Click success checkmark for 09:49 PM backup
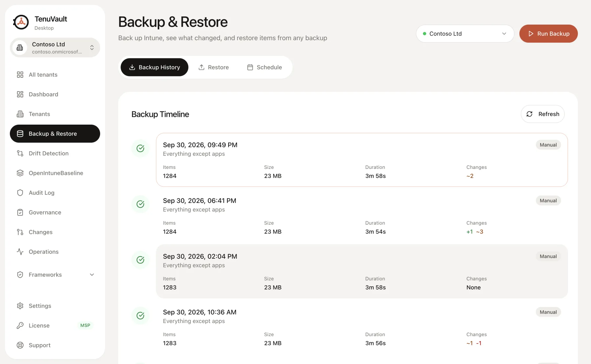This screenshot has width=591, height=364. (141, 148)
